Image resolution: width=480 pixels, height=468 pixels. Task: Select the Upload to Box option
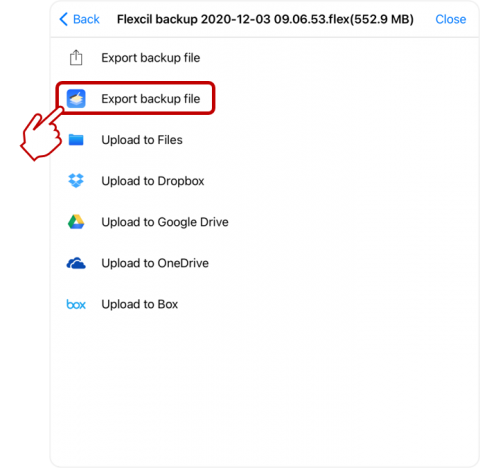click(140, 304)
